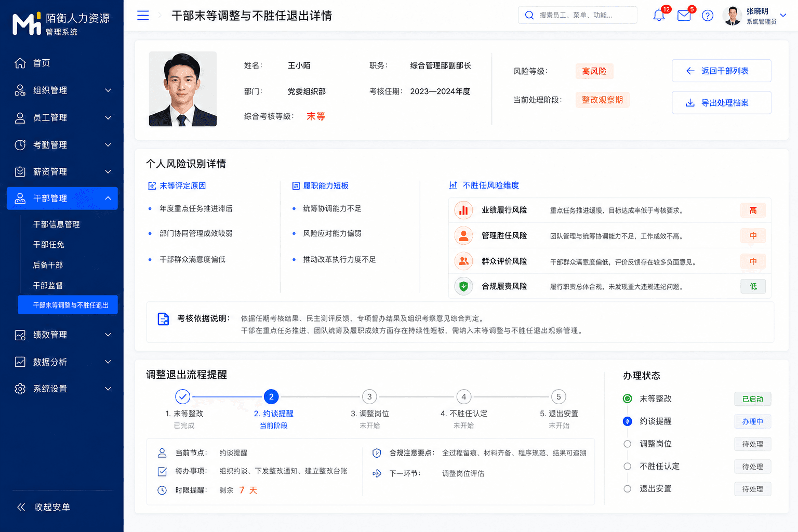Click the 待办事项 checkbox icon
Viewport: 798px width, 532px height.
click(x=162, y=471)
